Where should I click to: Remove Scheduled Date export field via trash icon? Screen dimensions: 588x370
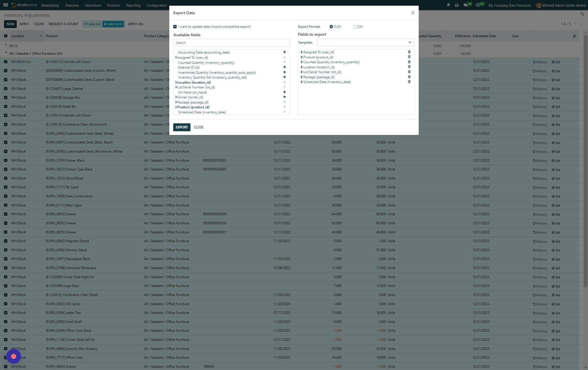click(409, 82)
